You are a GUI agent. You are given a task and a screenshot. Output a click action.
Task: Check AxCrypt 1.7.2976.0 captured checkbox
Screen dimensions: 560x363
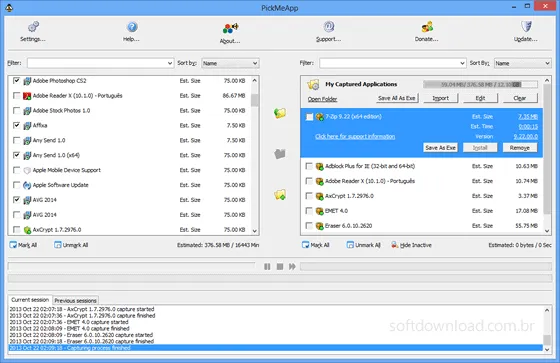309,196
